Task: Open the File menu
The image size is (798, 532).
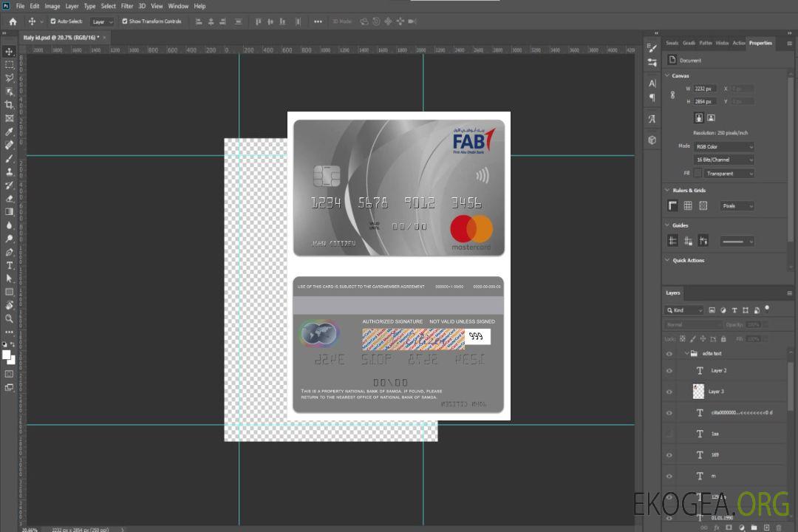Action: coord(21,6)
